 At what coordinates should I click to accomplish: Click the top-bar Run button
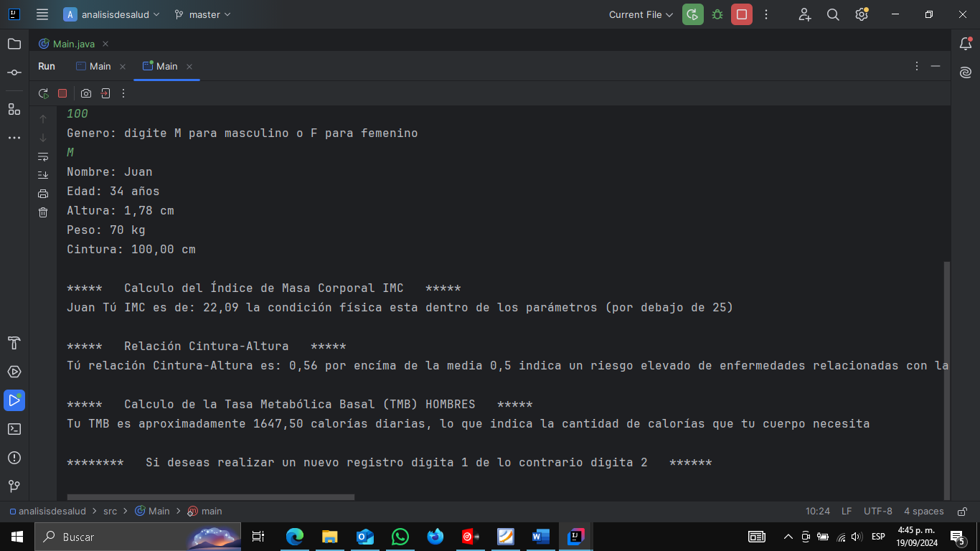693,14
